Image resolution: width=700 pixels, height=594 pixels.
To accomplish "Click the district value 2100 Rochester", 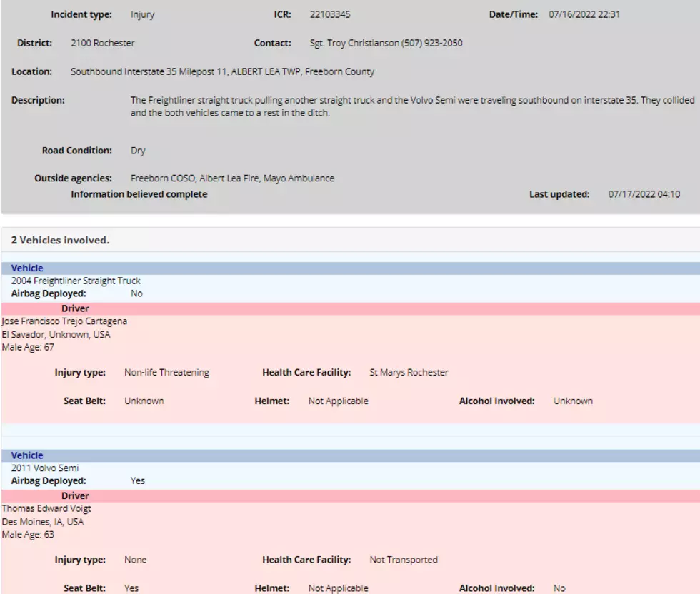I will (x=103, y=43).
